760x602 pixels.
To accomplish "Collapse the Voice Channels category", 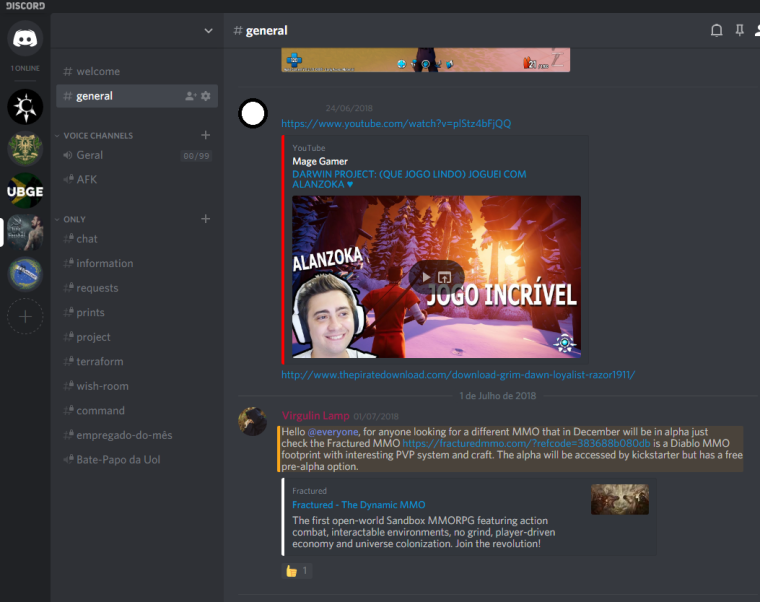I will pyautogui.click(x=98, y=136).
